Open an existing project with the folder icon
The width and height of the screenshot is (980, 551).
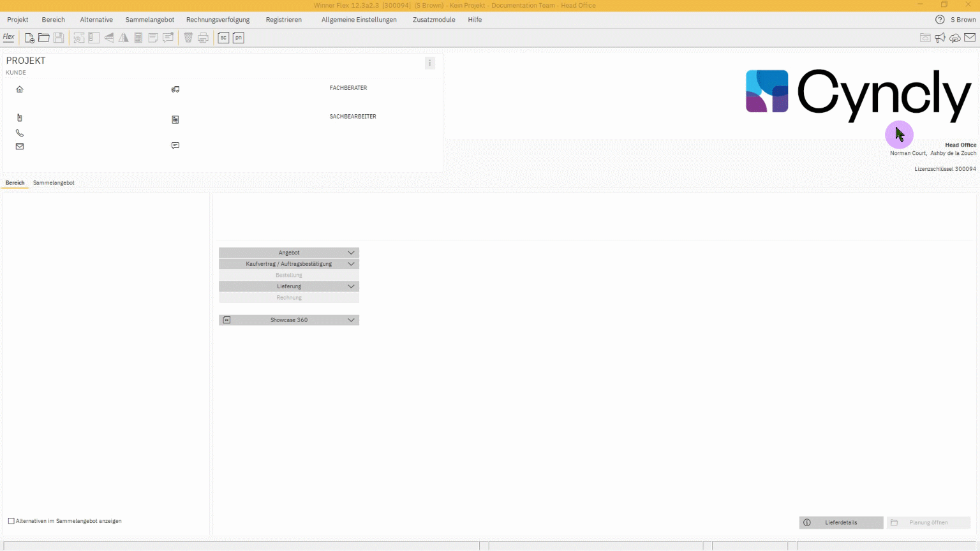43,38
